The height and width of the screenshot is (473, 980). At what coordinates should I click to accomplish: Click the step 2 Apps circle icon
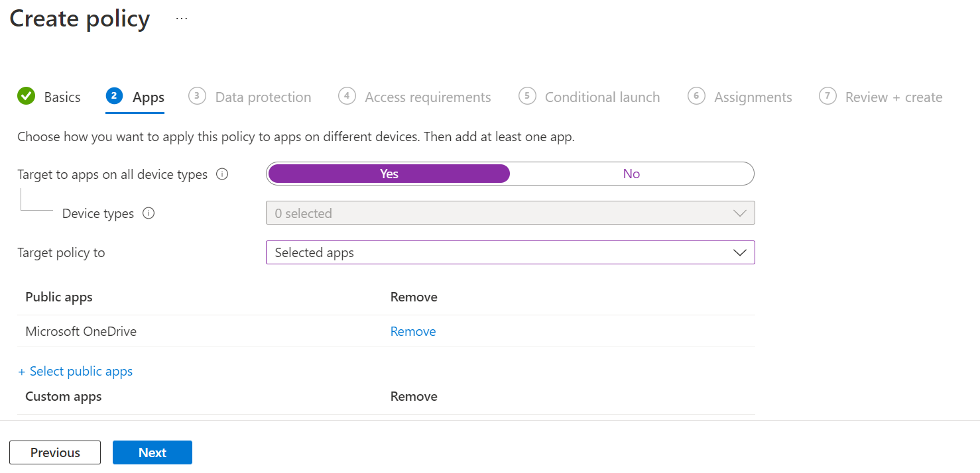coord(114,96)
